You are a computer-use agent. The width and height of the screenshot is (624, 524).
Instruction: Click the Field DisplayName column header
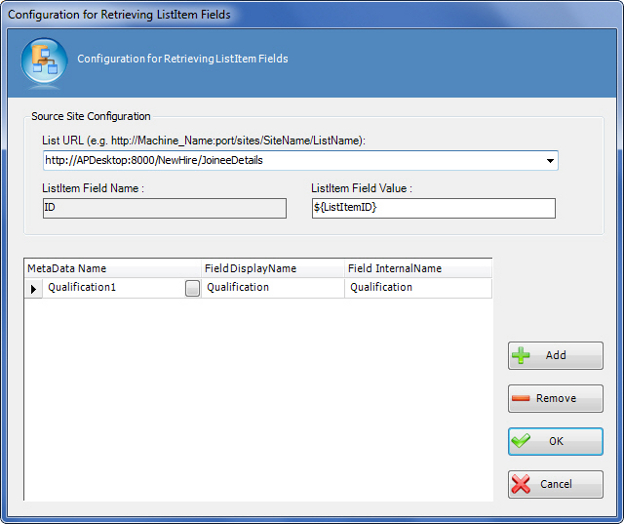click(272, 268)
